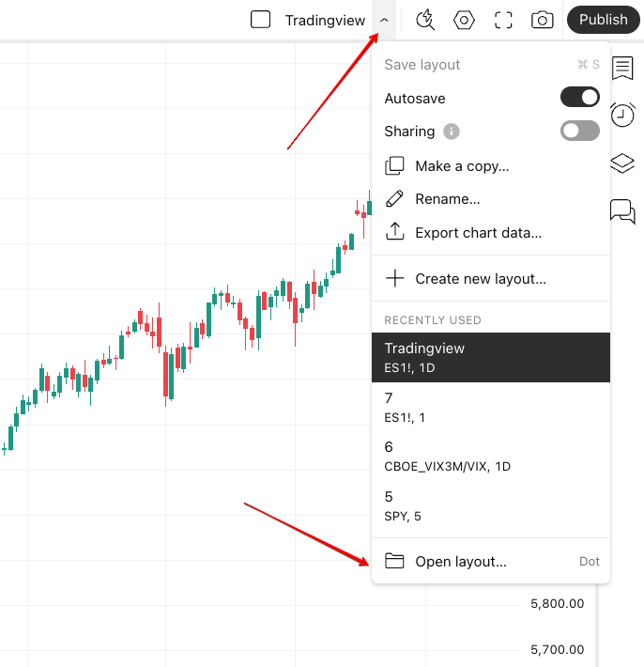This screenshot has width=644, height=667.
Task: Collapse the Tradingview layout dropdown arrow
Action: click(x=384, y=20)
